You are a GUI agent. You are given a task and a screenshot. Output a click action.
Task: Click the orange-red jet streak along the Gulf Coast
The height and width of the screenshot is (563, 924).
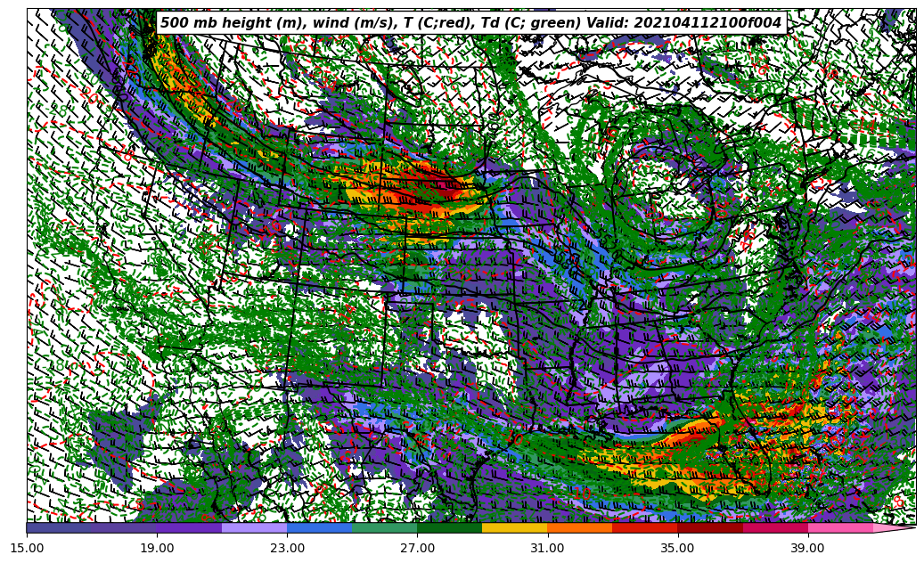(691, 437)
